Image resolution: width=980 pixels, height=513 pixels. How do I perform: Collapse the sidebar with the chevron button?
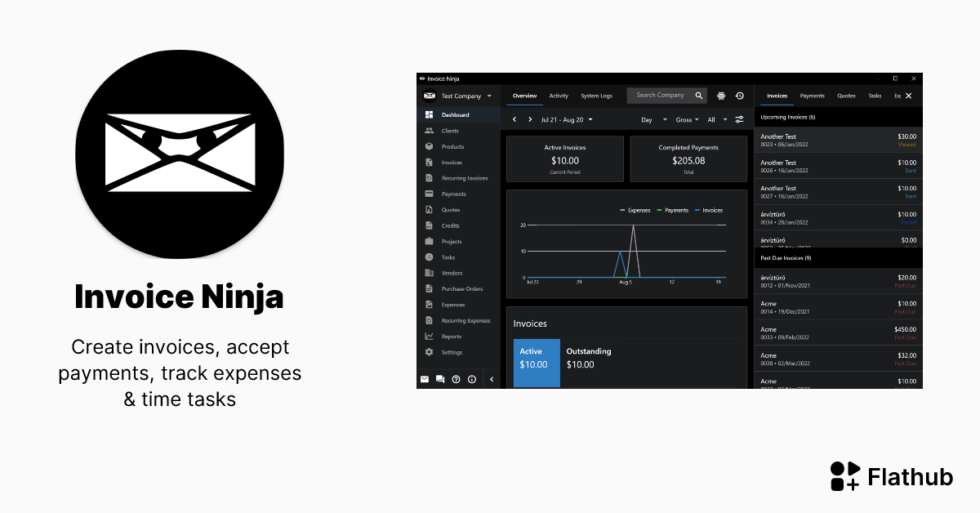point(491,379)
